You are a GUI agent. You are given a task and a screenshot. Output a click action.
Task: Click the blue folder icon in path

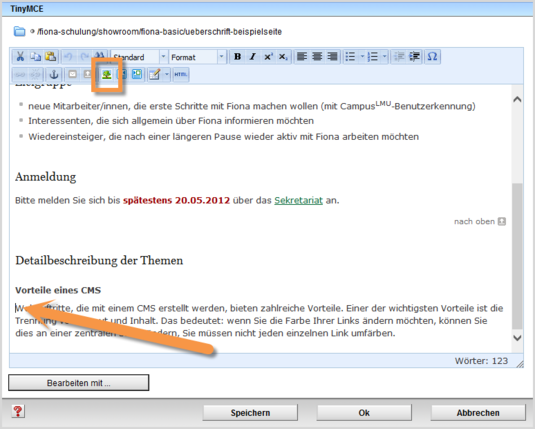coord(19,31)
